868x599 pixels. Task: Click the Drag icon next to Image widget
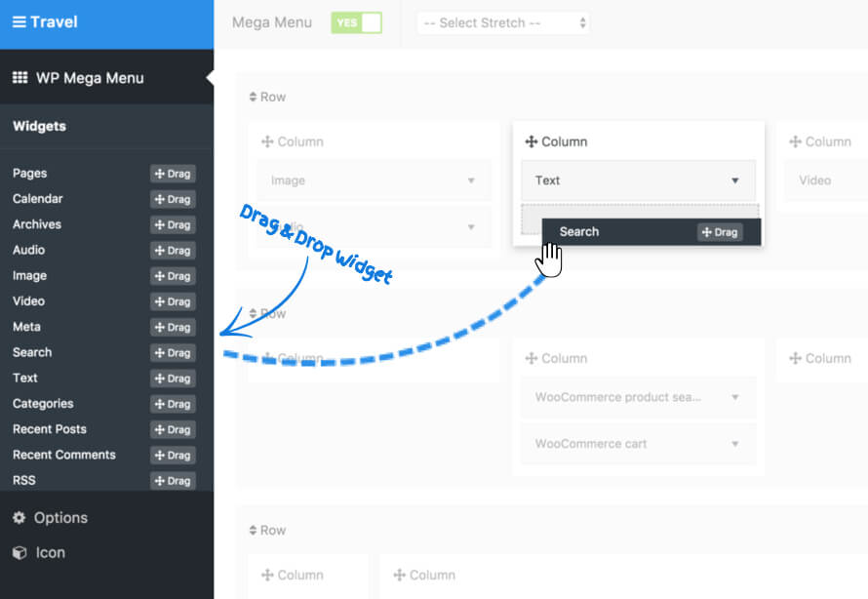pyautogui.click(x=173, y=276)
